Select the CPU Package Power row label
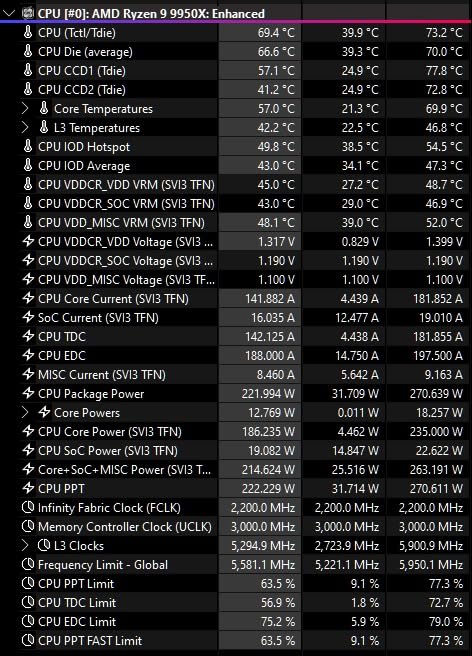Screen dimensions: 472x656 point(91,394)
